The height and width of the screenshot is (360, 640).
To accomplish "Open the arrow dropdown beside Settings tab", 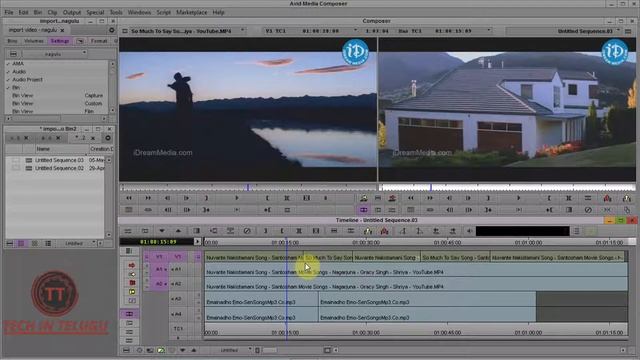I will click(80, 41).
